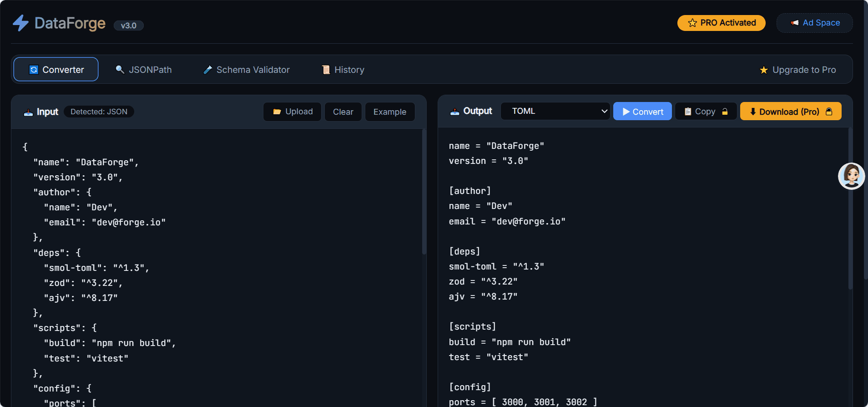Click the pencil icon on Schema Validator tab
Viewport: 868px width, 407px height.
[x=207, y=70]
